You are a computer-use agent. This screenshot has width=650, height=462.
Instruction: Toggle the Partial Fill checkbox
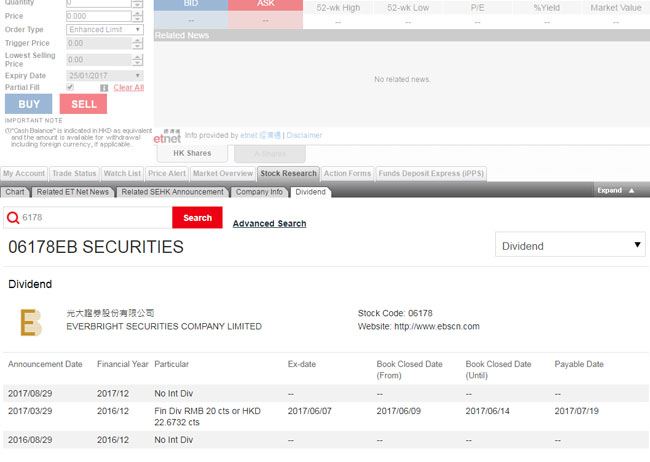point(70,87)
